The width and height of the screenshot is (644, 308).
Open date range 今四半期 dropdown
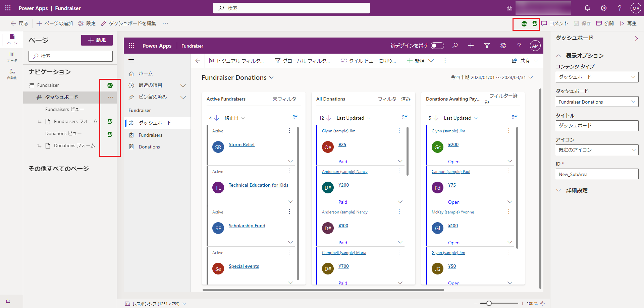click(x=531, y=77)
